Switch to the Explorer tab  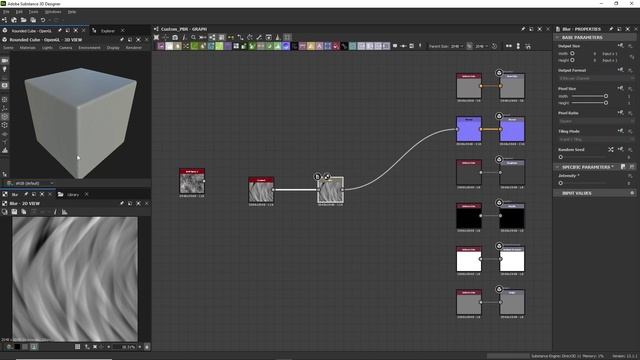(x=108, y=31)
